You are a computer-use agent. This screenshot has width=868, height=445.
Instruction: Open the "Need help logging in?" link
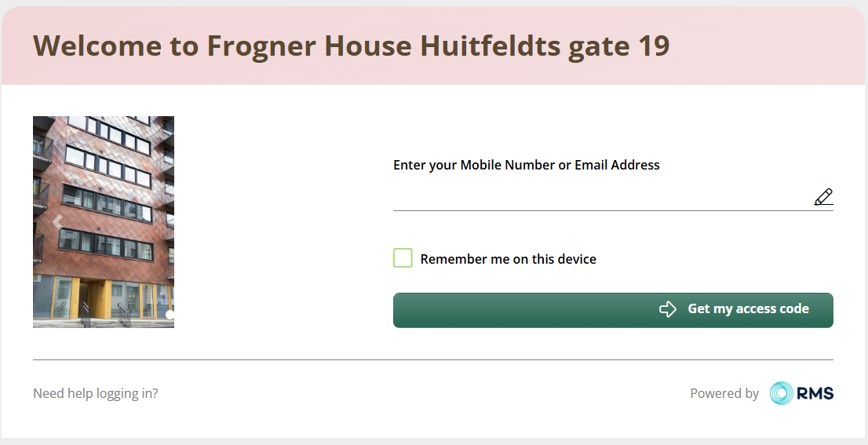(95, 393)
